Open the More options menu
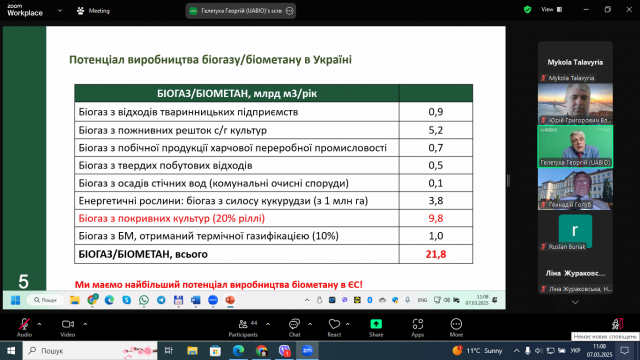This screenshot has width=640, height=360. (456, 327)
